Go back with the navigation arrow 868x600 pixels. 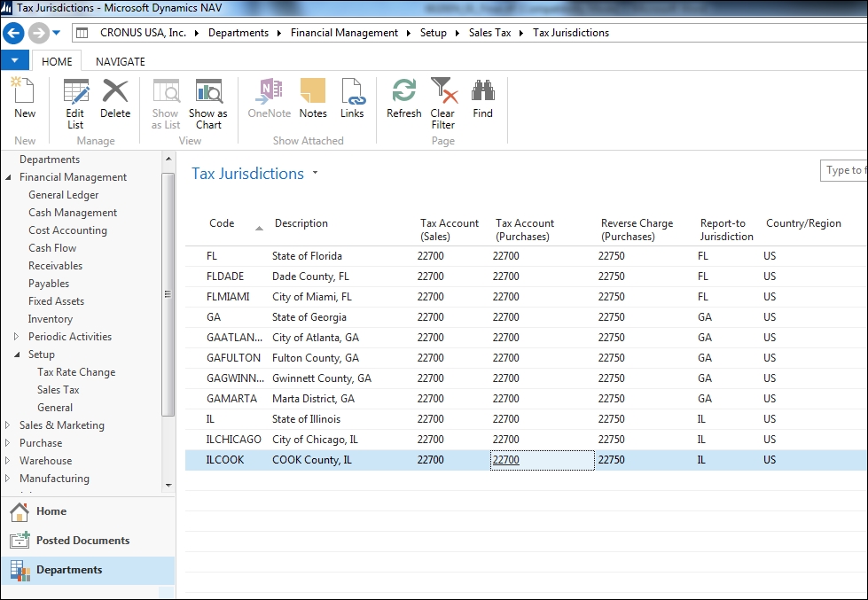(13, 33)
